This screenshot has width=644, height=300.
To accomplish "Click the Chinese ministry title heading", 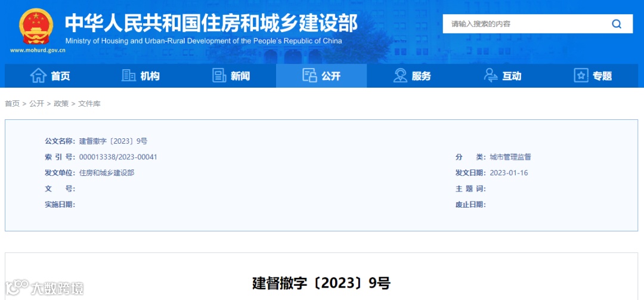I will [211, 23].
